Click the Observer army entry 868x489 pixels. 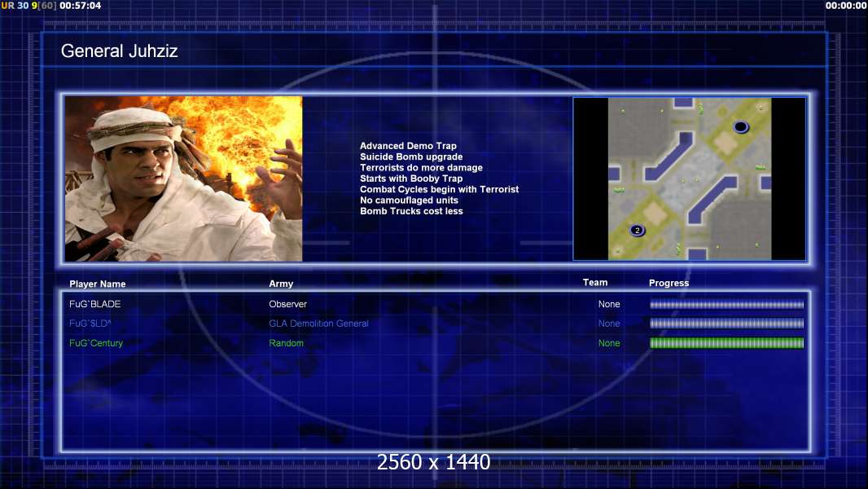pos(288,304)
